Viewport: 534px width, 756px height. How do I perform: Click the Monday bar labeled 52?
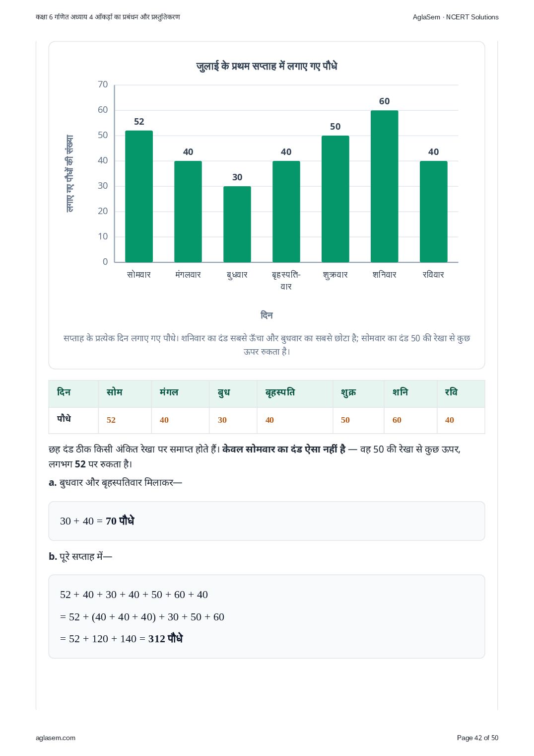(x=139, y=196)
